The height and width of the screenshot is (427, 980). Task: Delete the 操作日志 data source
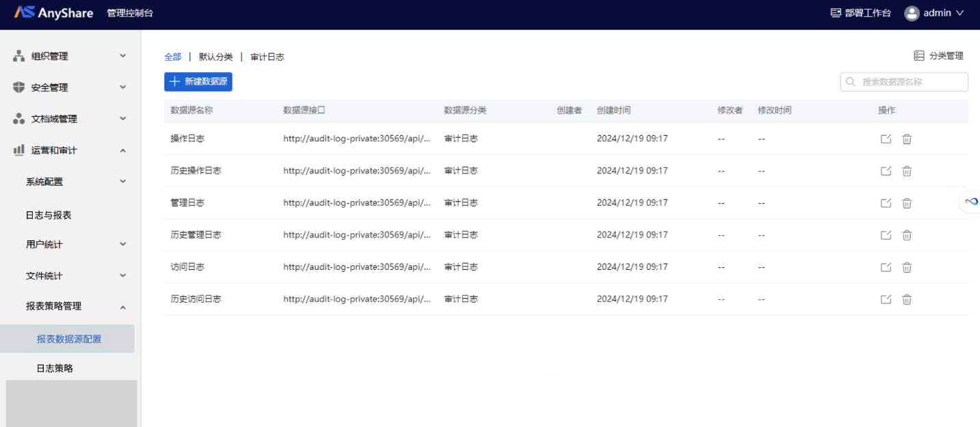[907, 139]
